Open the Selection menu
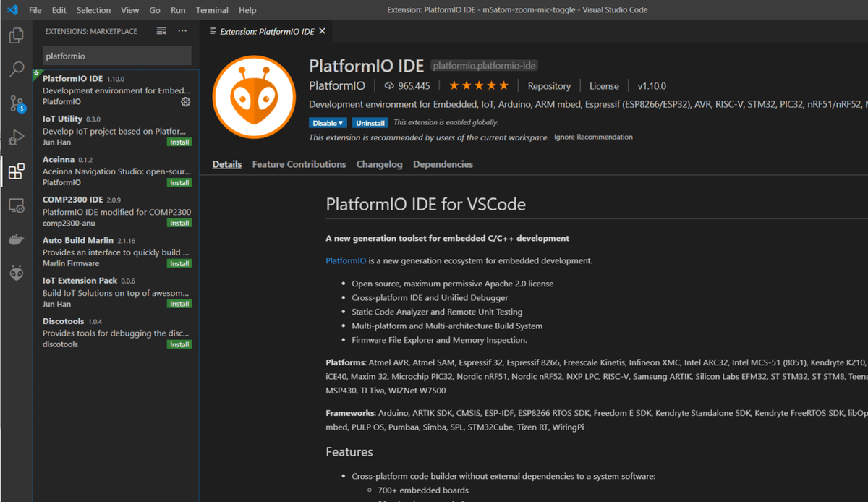The width and height of the screenshot is (868, 502). (x=93, y=10)
